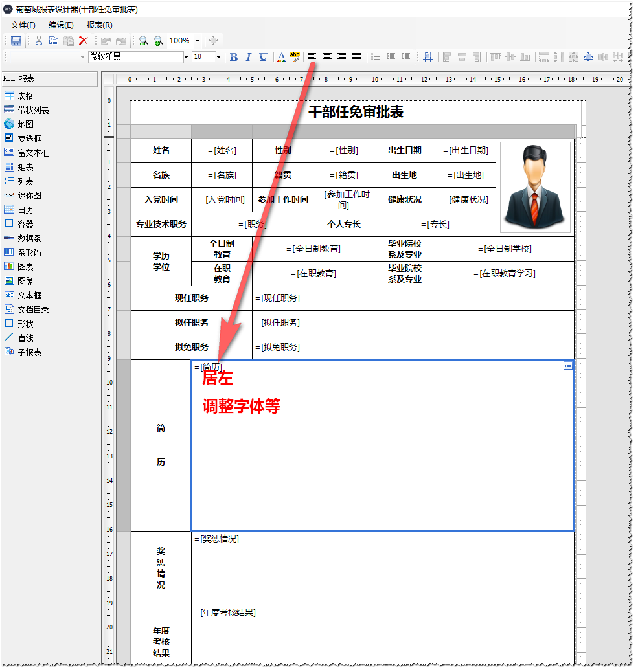The image size is (638, 672).
Task: Select the RDL 报表 toolbox header
Action: [x=50, y=79]
